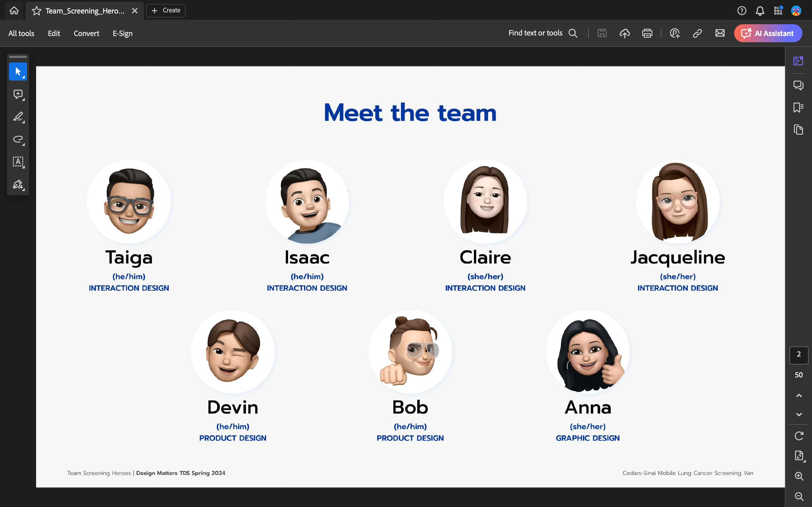Show the page thumbnails panel

[798, 130]
